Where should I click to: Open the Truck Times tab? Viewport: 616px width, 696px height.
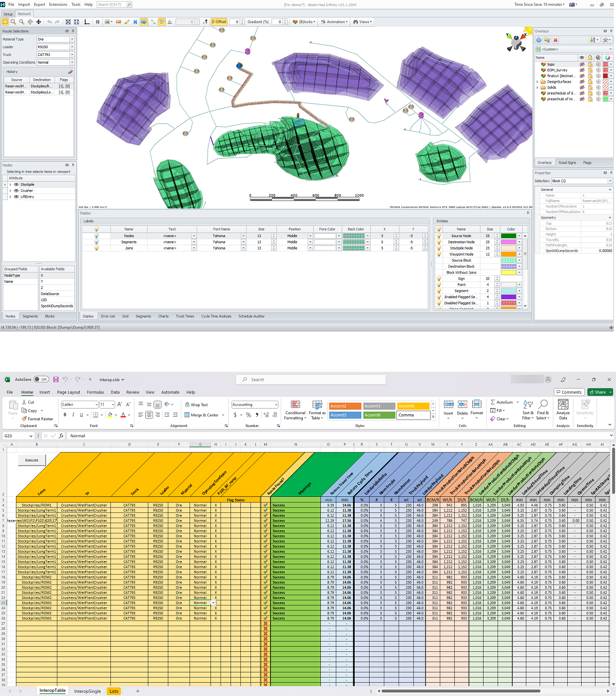click(185, 316)
